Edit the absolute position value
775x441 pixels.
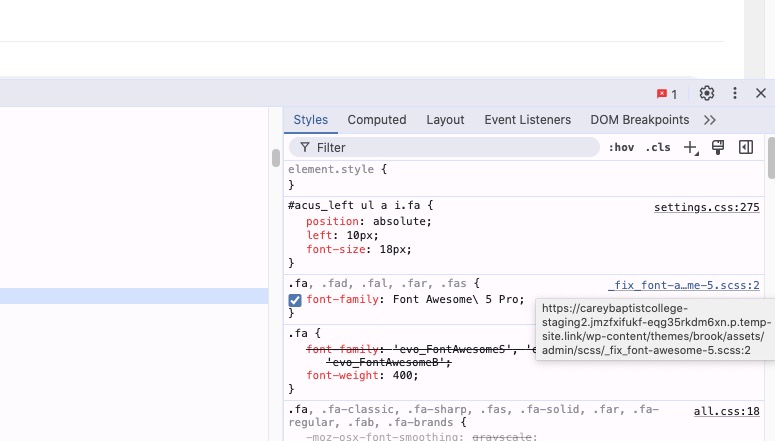point(401,221)
